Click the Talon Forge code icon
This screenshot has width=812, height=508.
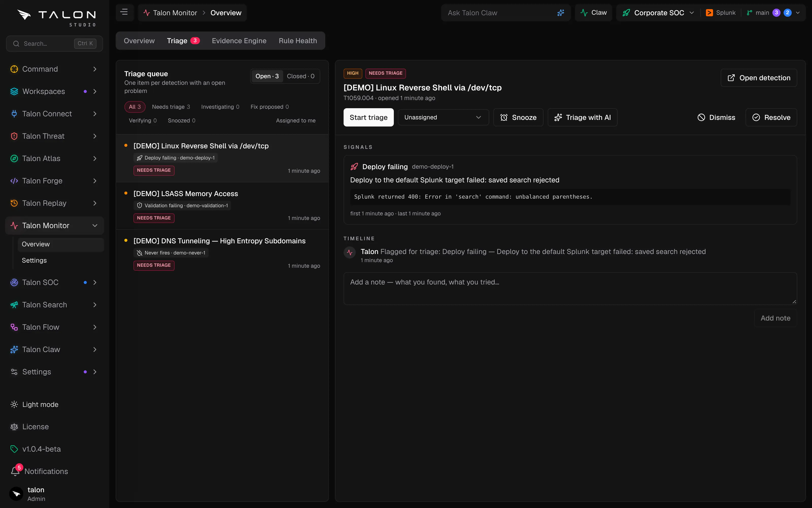(14, 181)
